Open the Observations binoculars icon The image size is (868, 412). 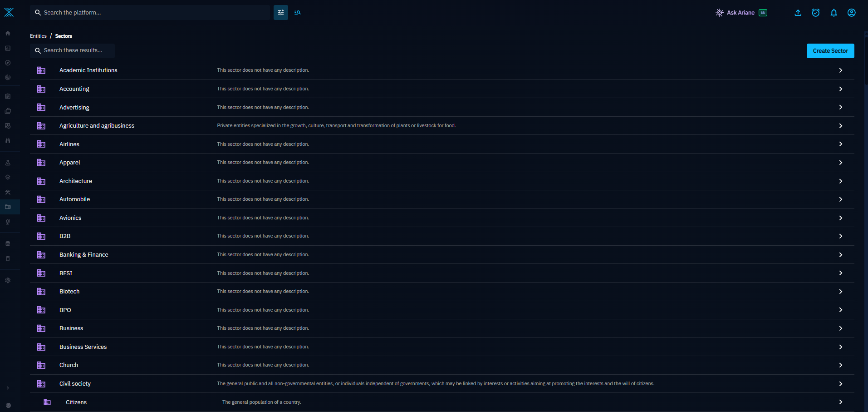8,140
